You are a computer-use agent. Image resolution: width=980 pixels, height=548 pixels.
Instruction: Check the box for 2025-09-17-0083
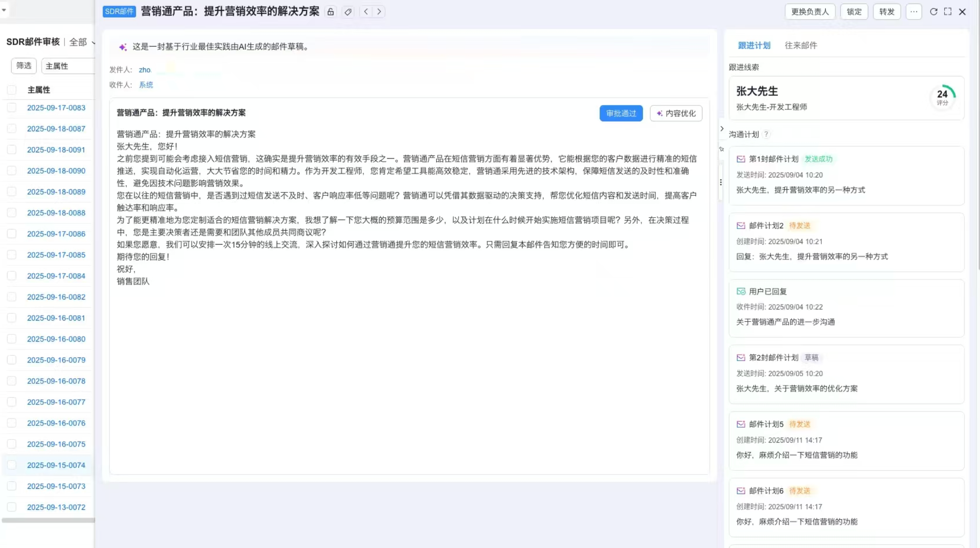point(12,108)
